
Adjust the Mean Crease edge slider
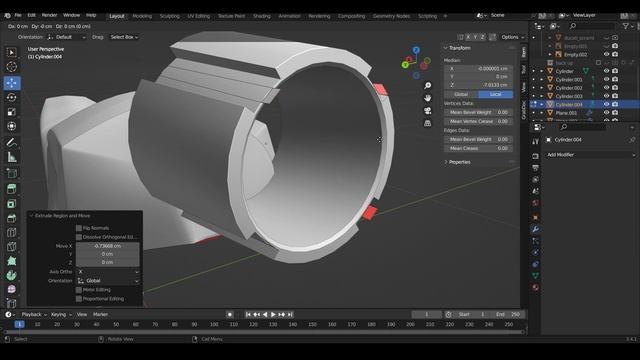478,148
